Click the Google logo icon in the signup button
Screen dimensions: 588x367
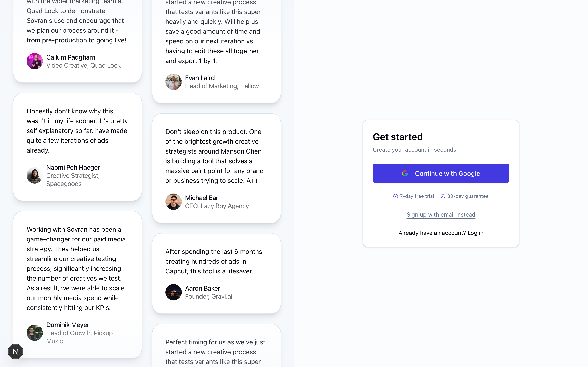pyautogui.click(x=405, y=173)
